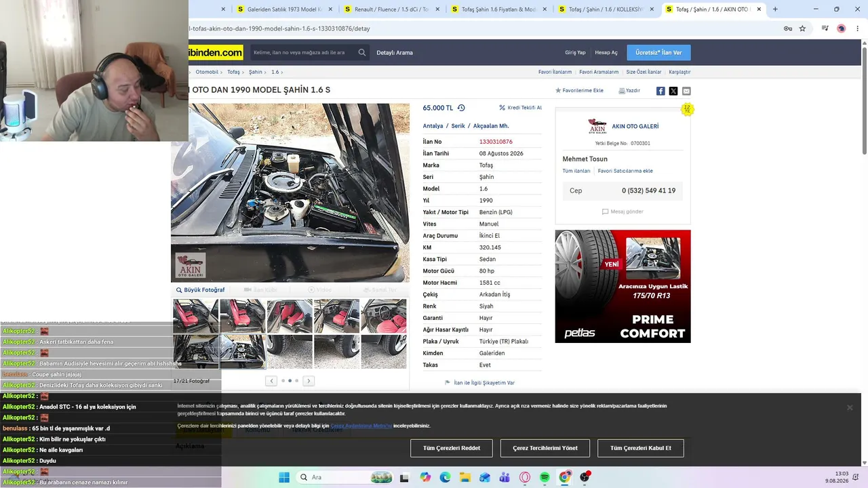
Task: Open Size Özel İlanlar link
Action: click(x=644, y=72)
